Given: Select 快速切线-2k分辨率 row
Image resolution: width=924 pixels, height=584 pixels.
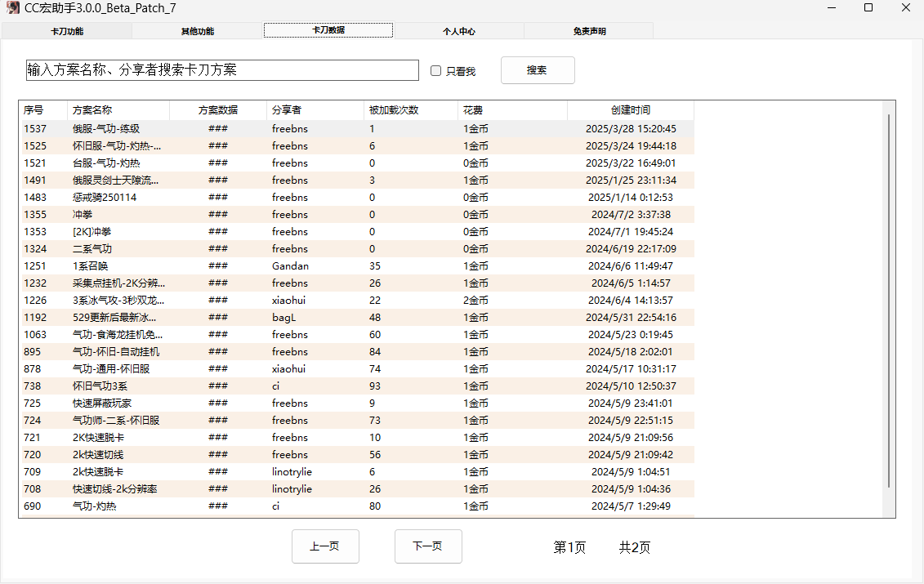Looking at the screenshot, I should pos(358,488).
